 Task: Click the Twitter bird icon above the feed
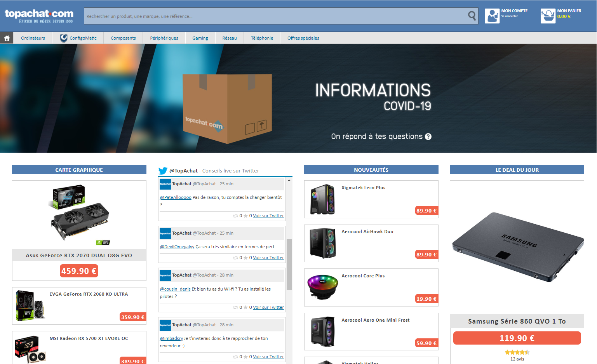click(163, 171)
